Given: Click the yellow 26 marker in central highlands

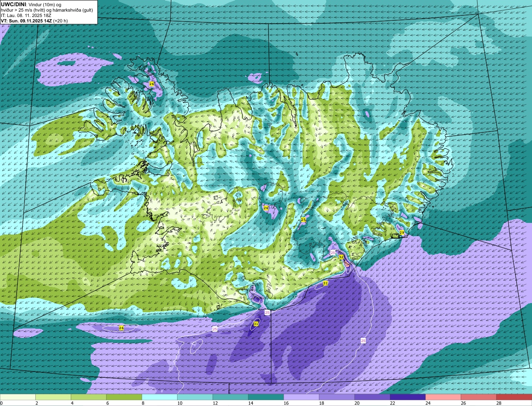Looking at the screenshot, I should 266,208.
